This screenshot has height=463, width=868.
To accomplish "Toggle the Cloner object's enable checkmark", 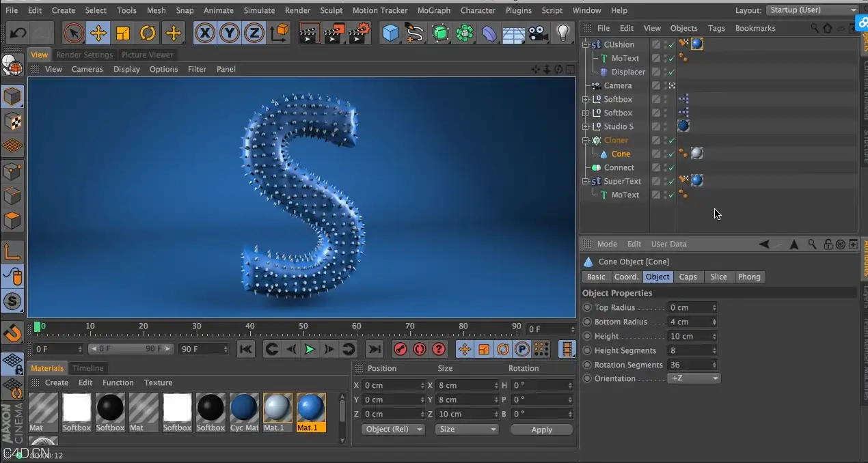I will tap(672, 140).
